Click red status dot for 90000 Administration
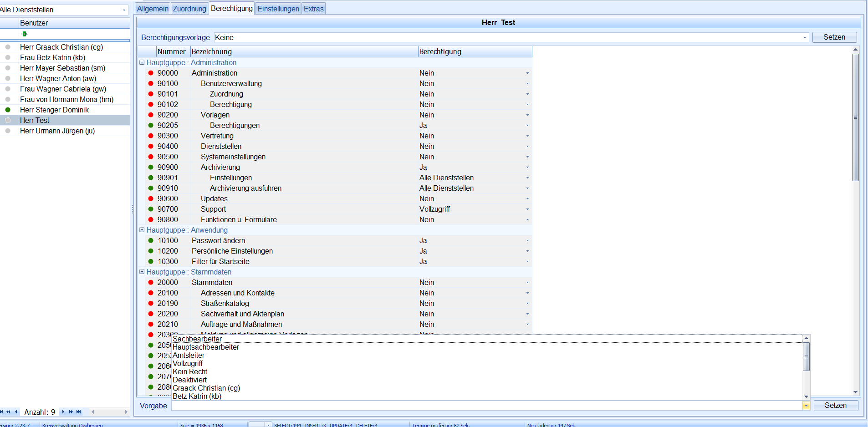This screenshot has height=427, width=868. coord(151,73)
